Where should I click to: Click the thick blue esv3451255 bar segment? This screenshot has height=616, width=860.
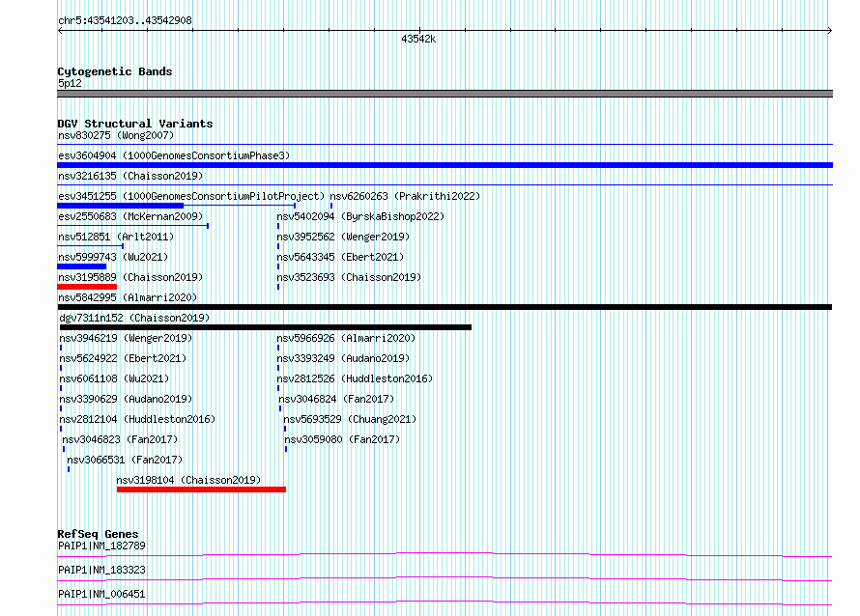click(x=120, y=206)
